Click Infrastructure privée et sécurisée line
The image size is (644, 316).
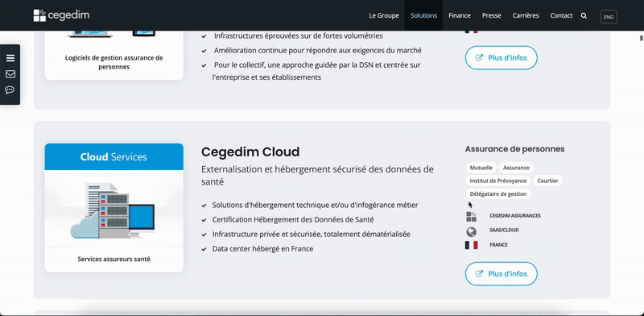pos(311,234)
